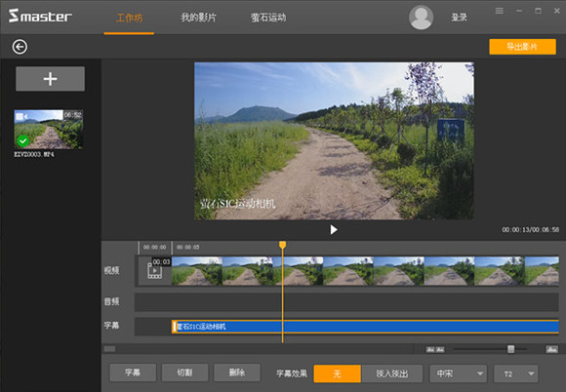Click the 00:00:03 timeline ruler mark
566x392 pixels.
[188, 248]
